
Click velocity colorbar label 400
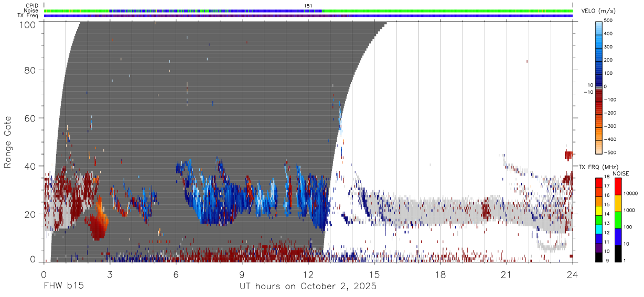[609, 34]
